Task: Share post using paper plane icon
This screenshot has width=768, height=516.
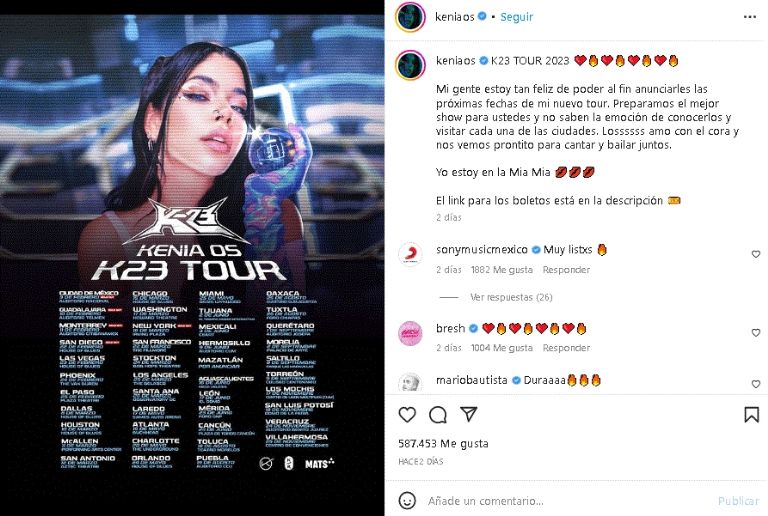Action: pyautogui.click(x=469, y=414)
